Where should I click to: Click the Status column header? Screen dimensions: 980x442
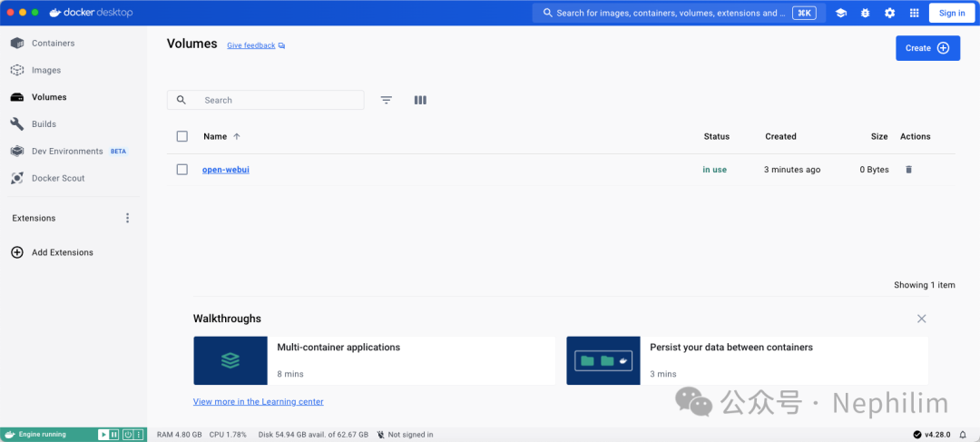(716, 136)
